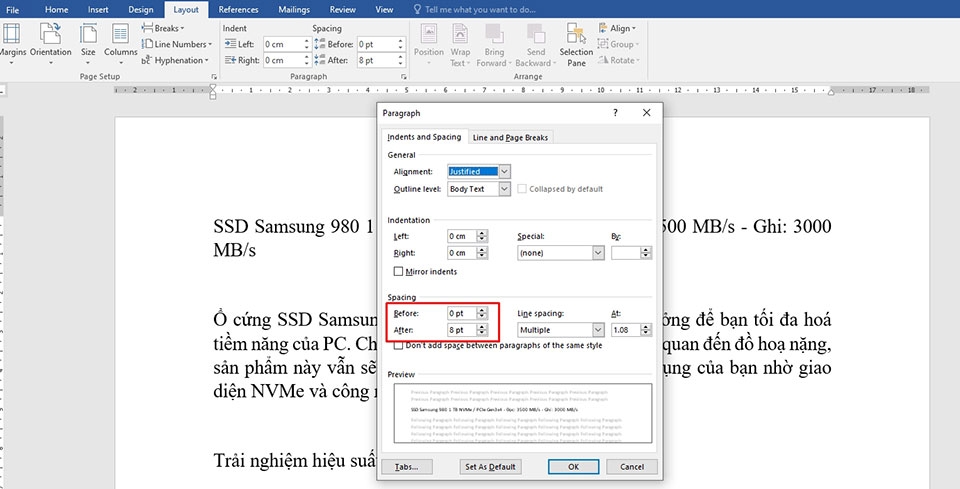The width and height of the screenshot is (960, 489).
Task: Open the Orientation options in Page Setup
Action: (x=50, y=43)
